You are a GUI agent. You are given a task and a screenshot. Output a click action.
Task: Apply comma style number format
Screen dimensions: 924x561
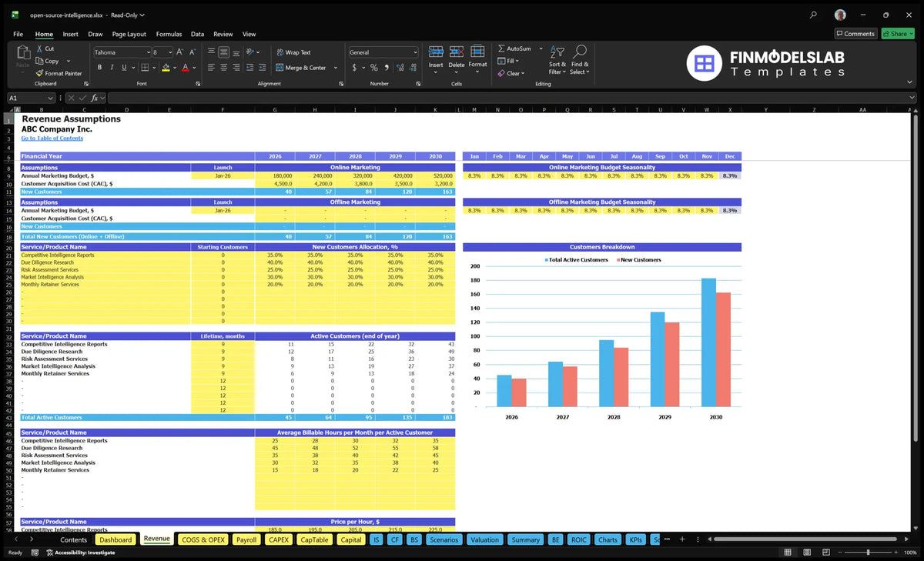point(386,68)
